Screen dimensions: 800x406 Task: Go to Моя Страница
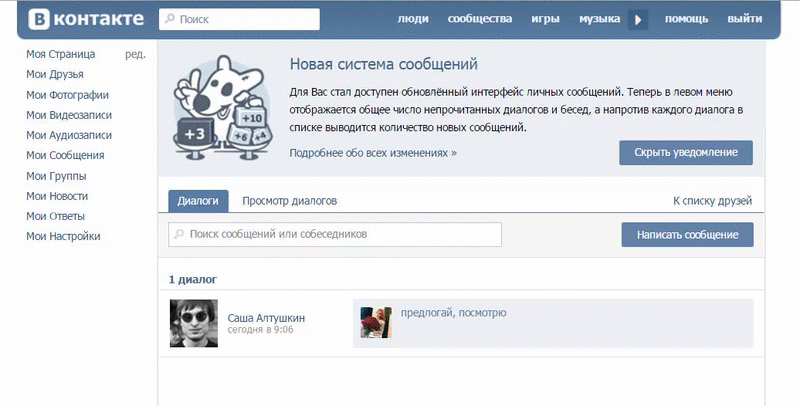tap(61, 54)
